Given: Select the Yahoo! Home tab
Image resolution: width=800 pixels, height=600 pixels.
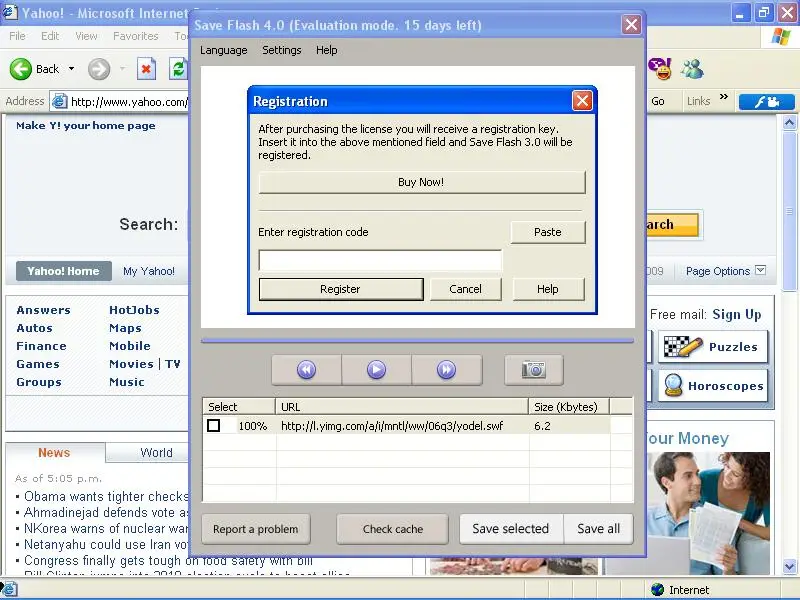Looking at the screenshot, I should tap(63, 271).
